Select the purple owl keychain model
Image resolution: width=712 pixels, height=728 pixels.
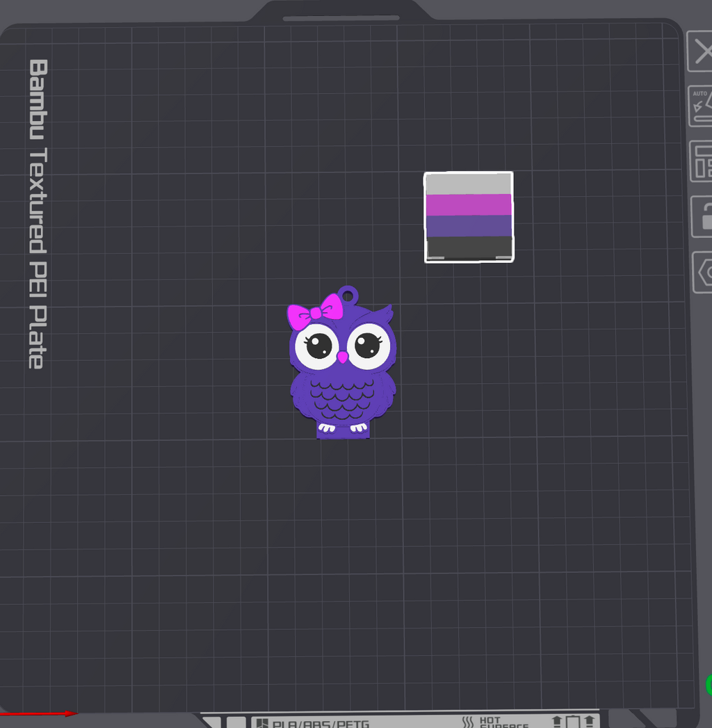342,362
